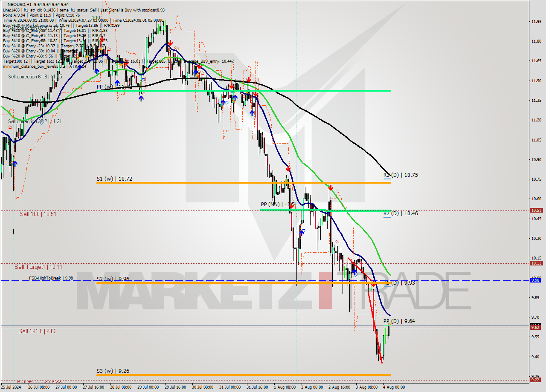This screenshot has width=546, height=392.
Task: Select the 4 Aug 00:00 time axis label
Action: 394,387
